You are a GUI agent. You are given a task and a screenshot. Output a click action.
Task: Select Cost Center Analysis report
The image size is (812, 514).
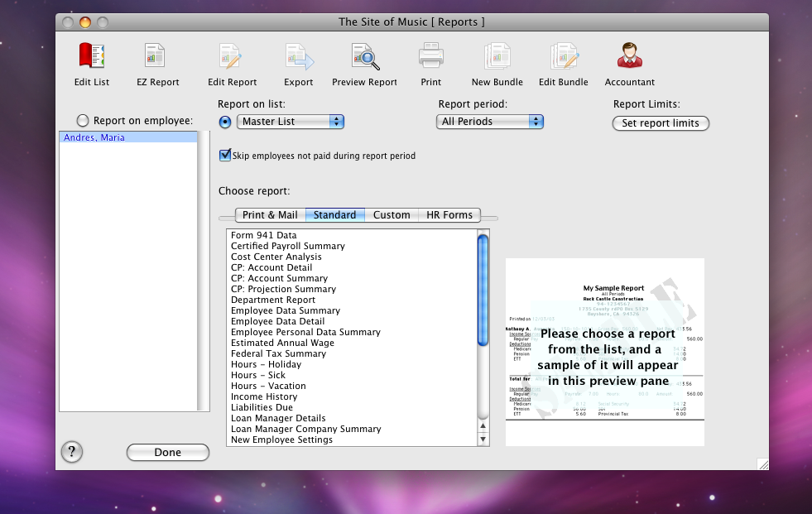(x=352, y=257)
